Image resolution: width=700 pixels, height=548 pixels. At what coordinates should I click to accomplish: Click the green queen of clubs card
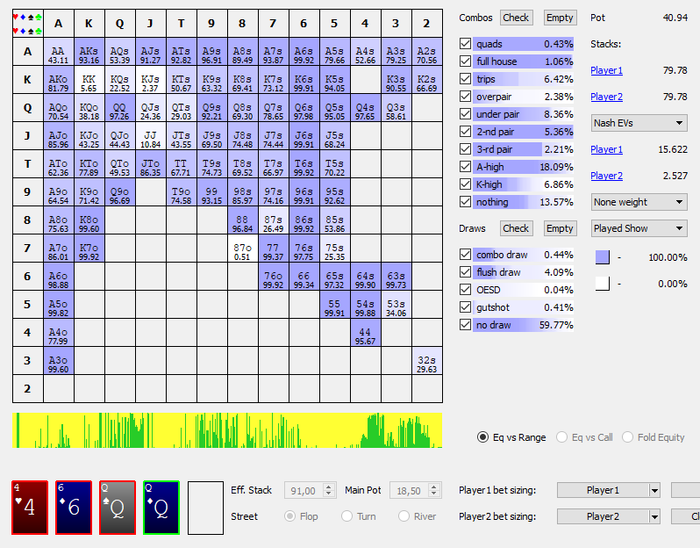coord(161,506)
